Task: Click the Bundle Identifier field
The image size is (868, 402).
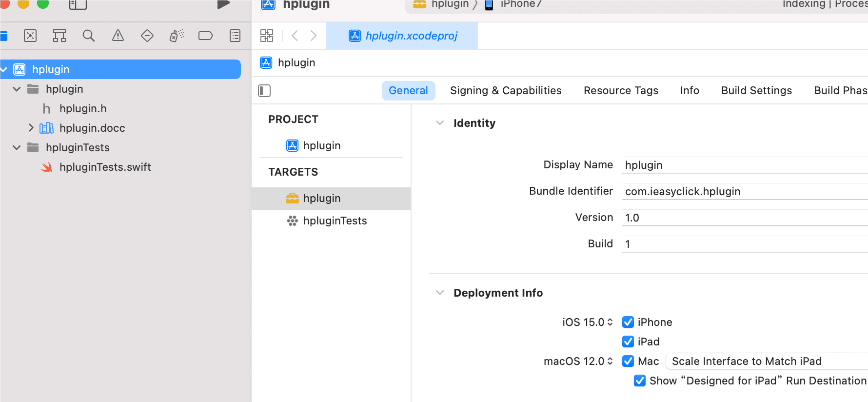Action: [x=745, y=191]
